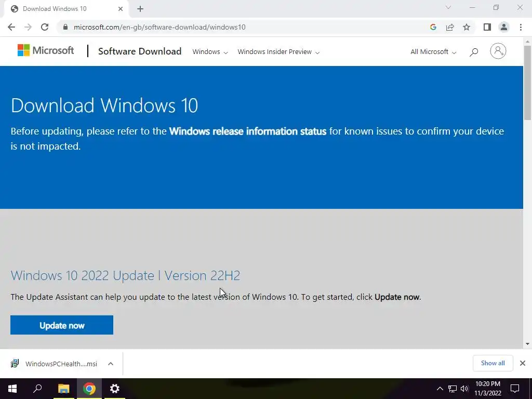Viewport: 532px width, 399px height.
Task: Click the page vertical scrollbar thumb
Action: point(527,83)
